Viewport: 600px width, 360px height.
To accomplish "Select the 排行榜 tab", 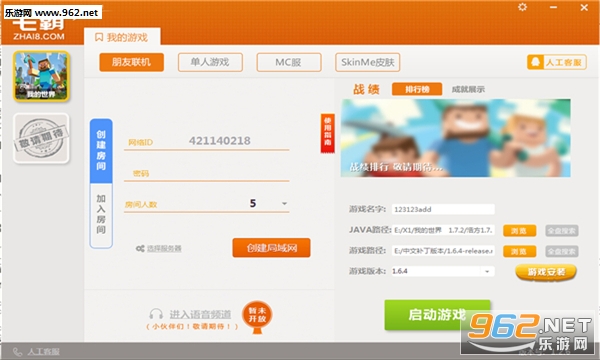I will pos(417,89).
